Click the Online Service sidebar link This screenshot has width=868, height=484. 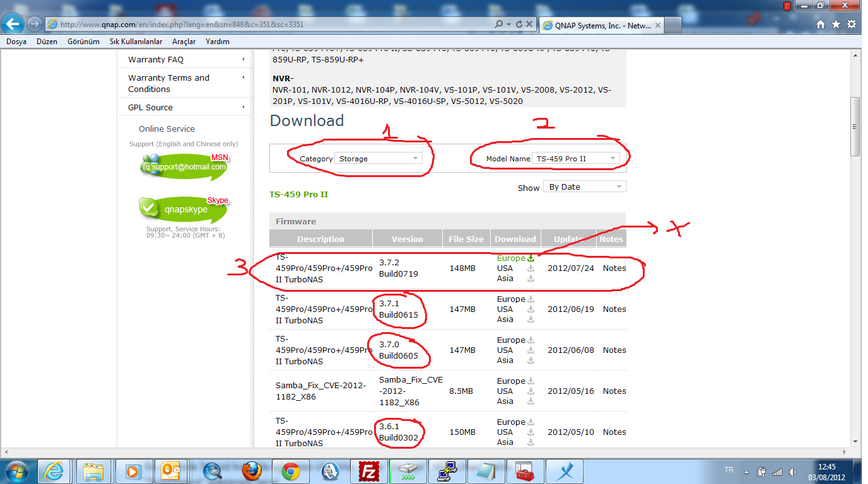tap(167, 129)
